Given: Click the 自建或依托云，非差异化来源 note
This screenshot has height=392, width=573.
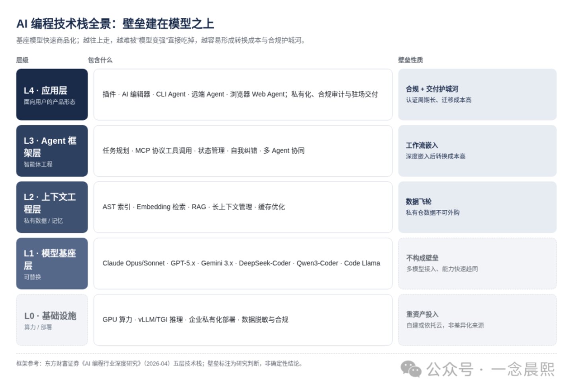Looking at the screenshot, I should click(x=445, y=325).
